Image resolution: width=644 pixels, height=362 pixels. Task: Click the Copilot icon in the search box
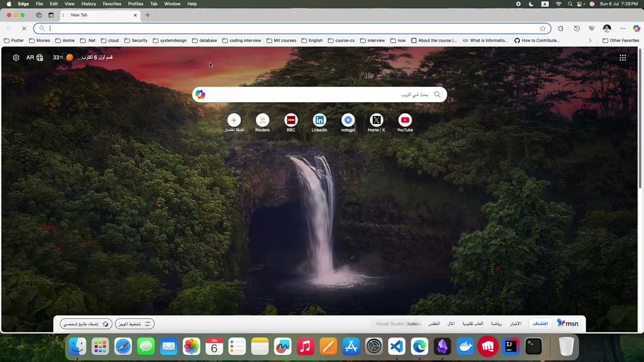(x=200, y=95)
